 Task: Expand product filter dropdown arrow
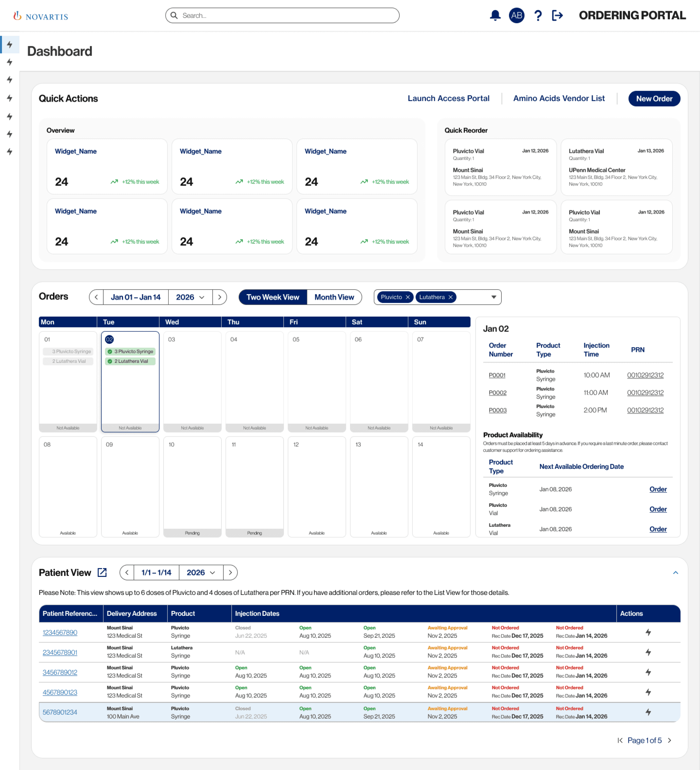[x=494, y=297]
